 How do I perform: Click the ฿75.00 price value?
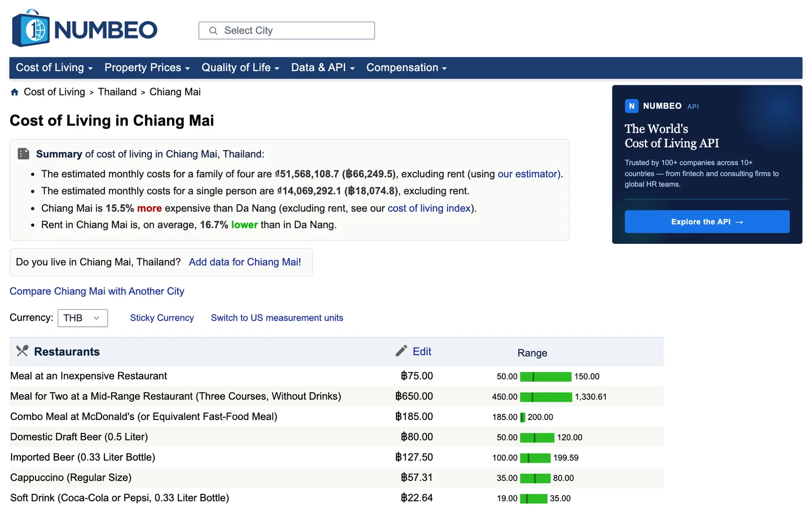[x=417, y=376]
